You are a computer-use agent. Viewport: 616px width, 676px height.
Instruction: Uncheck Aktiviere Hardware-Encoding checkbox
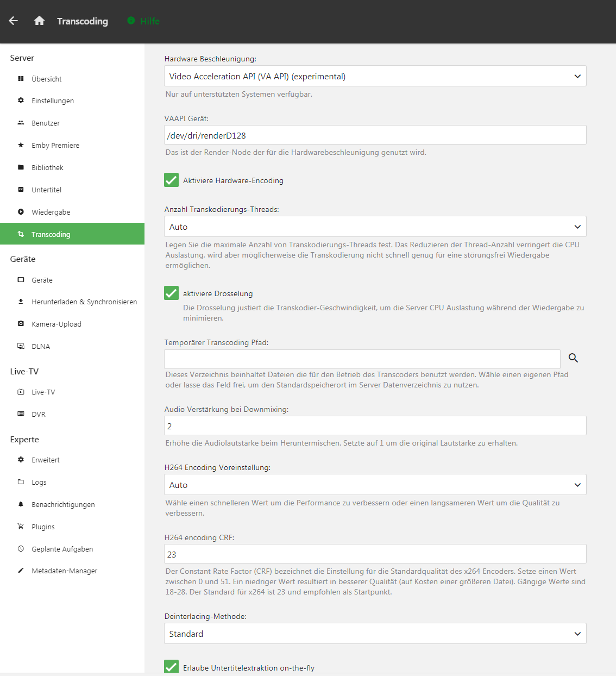[x=171, y=180]
